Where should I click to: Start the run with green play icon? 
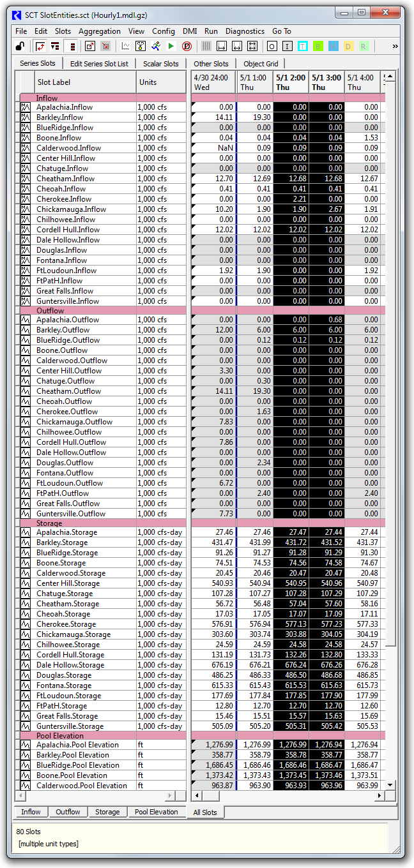tap(171, 46)
